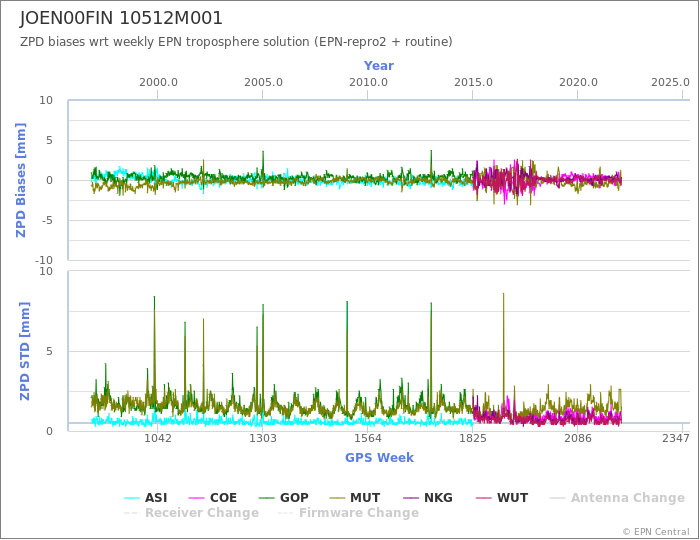This screenshot has height=540, width=700.
Task: Toggle the NKG legend item
Action: (x=428, y=498)
